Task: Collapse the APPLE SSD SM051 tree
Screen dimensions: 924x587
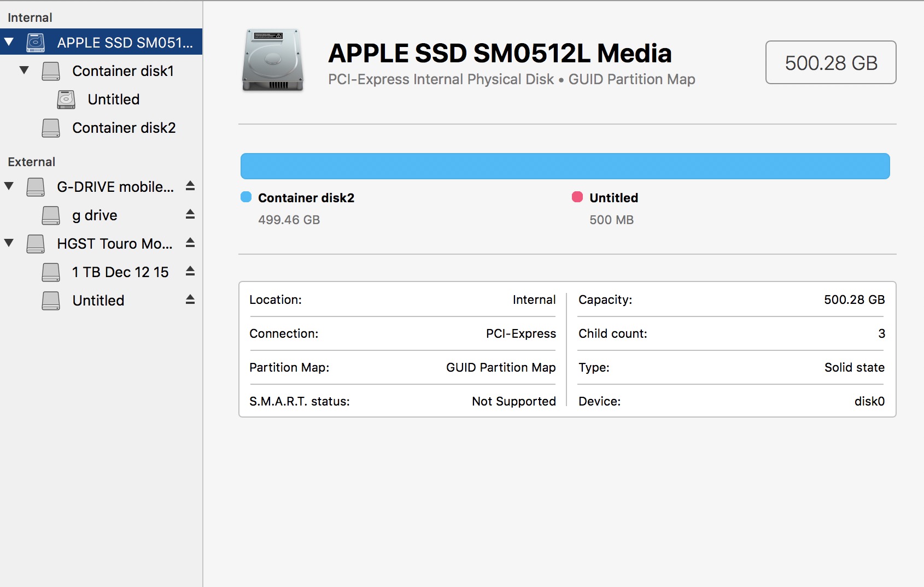Action: (9, 42)
